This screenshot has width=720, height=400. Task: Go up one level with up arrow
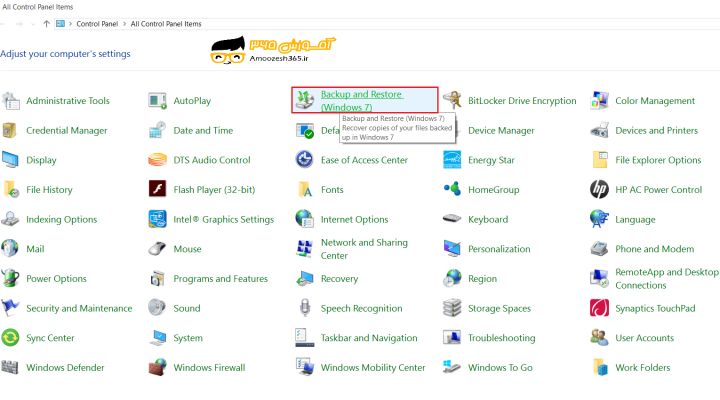tap(46, 24)
